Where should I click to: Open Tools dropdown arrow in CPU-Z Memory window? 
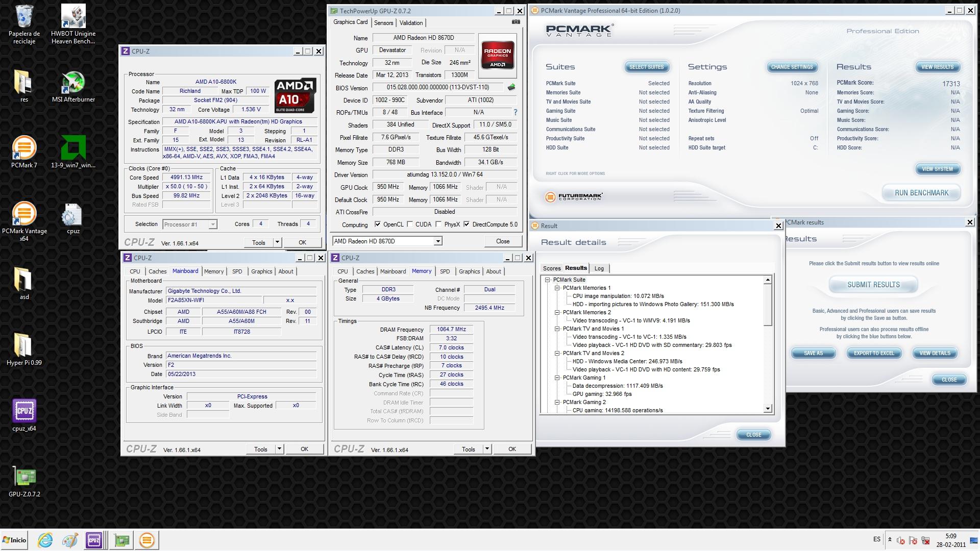click(x=487, y=449)
